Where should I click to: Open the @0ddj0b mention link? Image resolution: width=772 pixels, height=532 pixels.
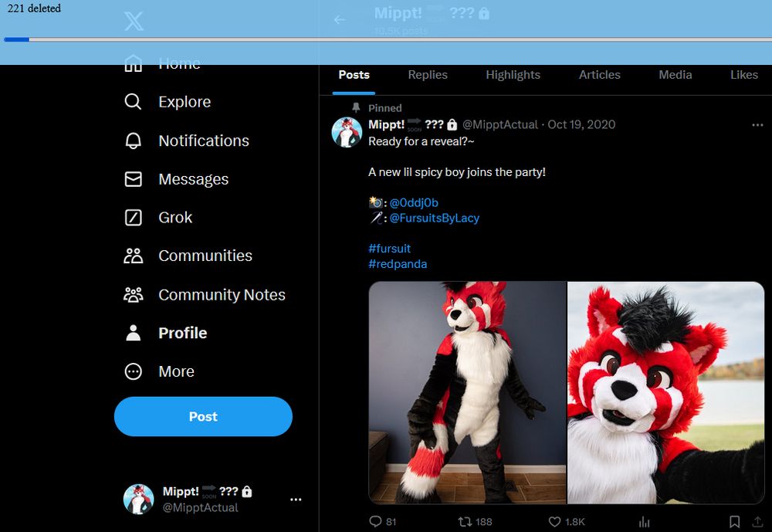point(414,203)
